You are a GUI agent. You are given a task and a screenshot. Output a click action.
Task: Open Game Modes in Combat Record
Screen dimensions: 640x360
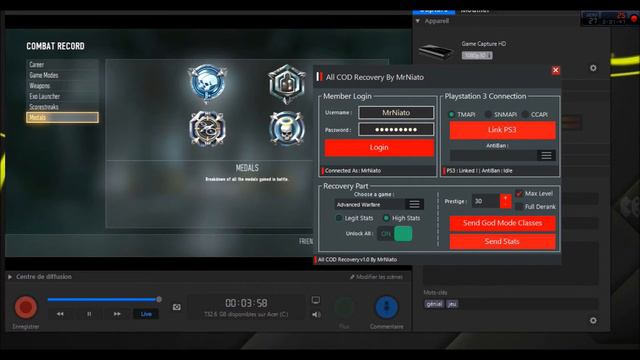click(x=62, y=75)
